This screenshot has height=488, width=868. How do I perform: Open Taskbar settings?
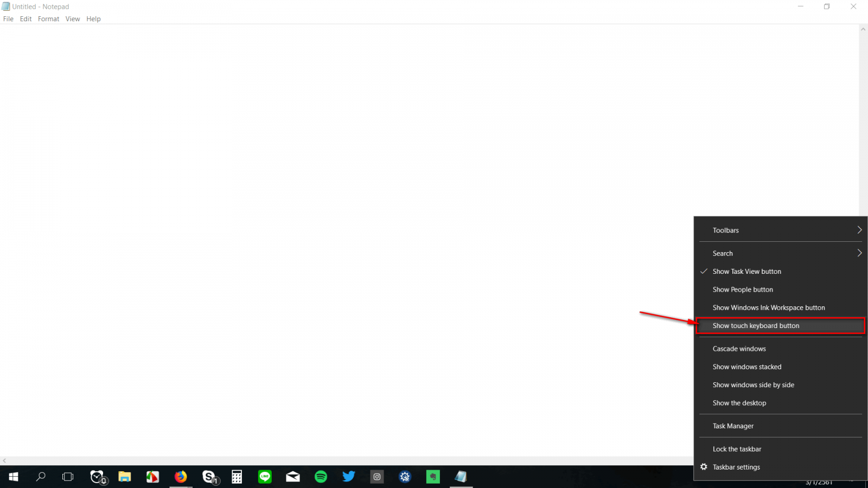pyautogui.click(x=780, y=467)
